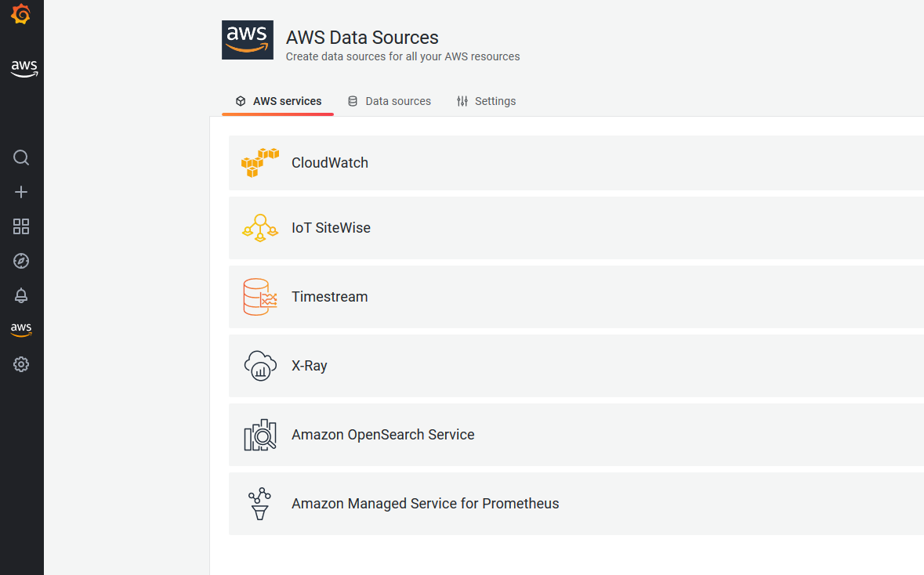Expand the IoT SiteWise service row

576,228
